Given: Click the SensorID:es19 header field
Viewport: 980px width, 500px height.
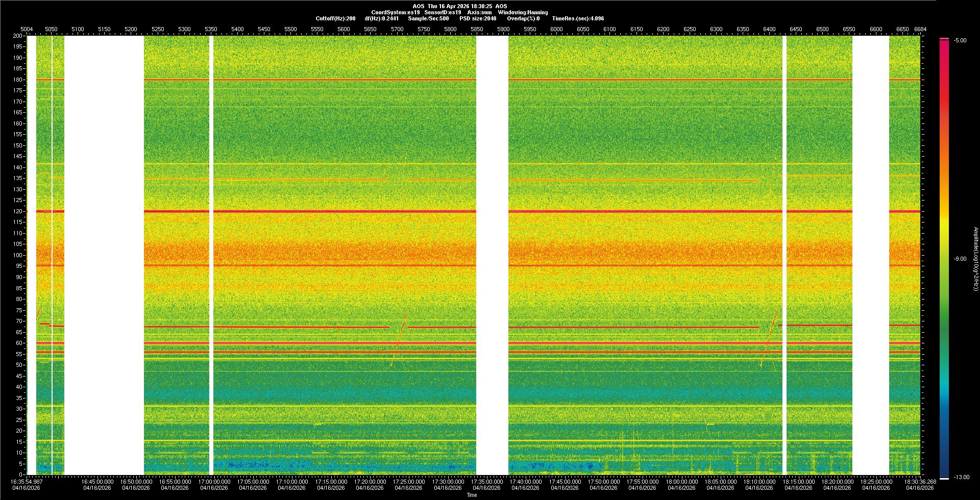Looking at the screenshot, I should (443, 12).
